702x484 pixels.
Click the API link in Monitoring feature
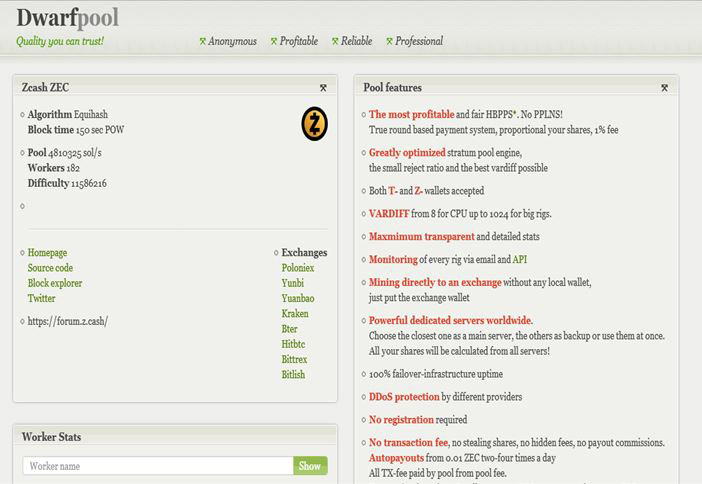pos(520,259)
